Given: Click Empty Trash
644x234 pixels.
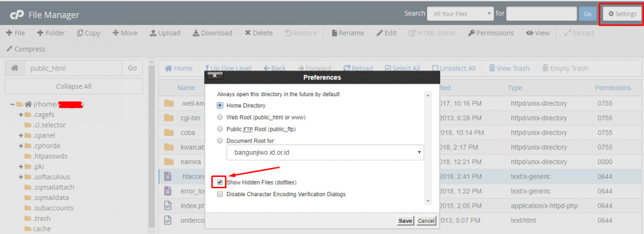Looking at the screenshot, I should [x=565, y=68].
